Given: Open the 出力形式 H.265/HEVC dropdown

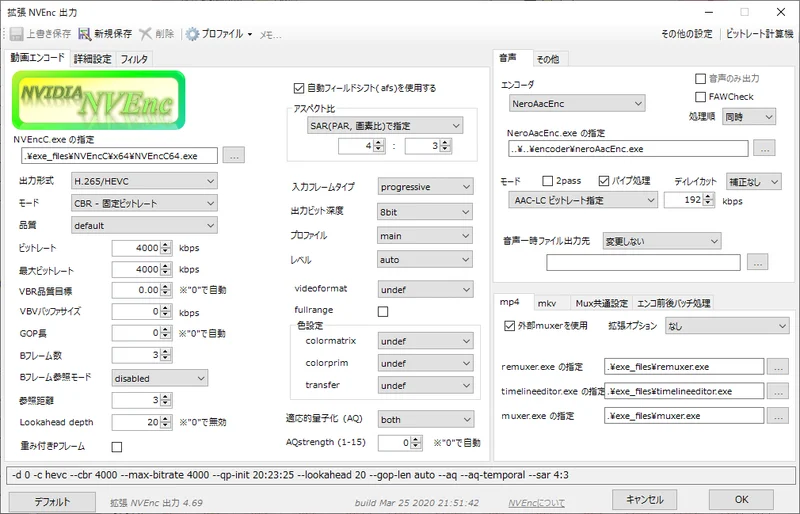Looking at the screenshot, I should 144,181.
